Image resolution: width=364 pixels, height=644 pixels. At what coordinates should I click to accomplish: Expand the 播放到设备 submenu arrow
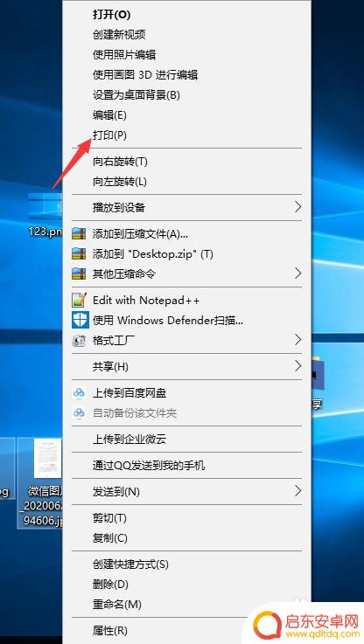pos(298,207)
